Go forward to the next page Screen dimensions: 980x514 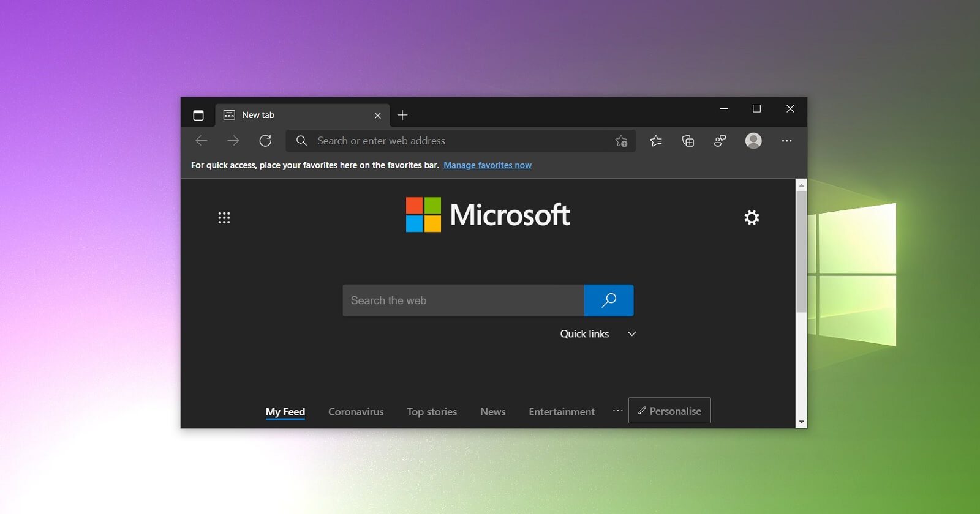coord(233,141)
